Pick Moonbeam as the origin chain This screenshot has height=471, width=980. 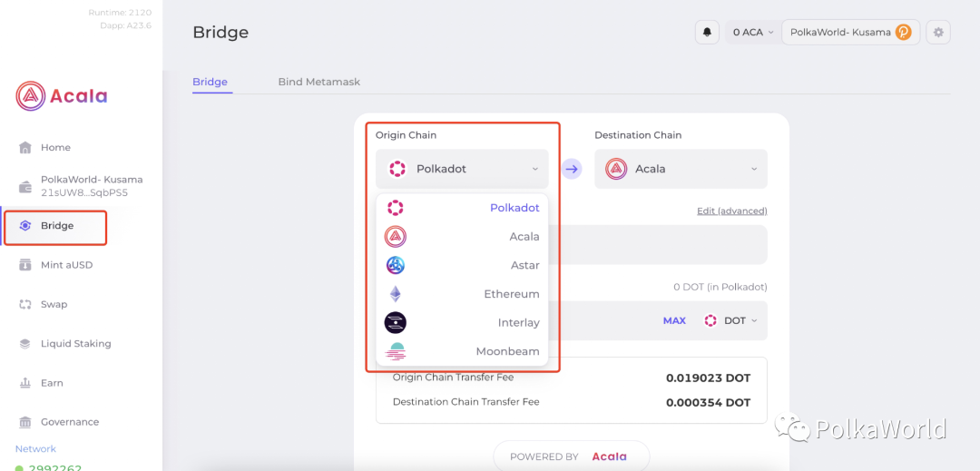click(x=462, y=351)
